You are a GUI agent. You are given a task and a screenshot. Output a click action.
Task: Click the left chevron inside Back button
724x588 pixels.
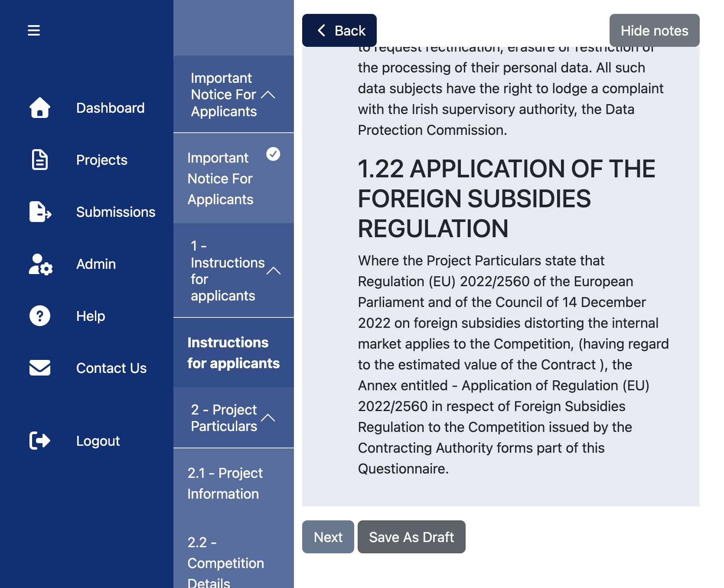point(321,30)
